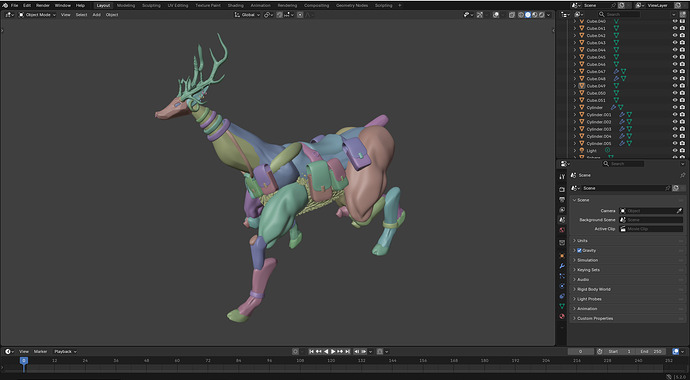Open the timeline View menu

pyautogui.click(x=24, y=351)
